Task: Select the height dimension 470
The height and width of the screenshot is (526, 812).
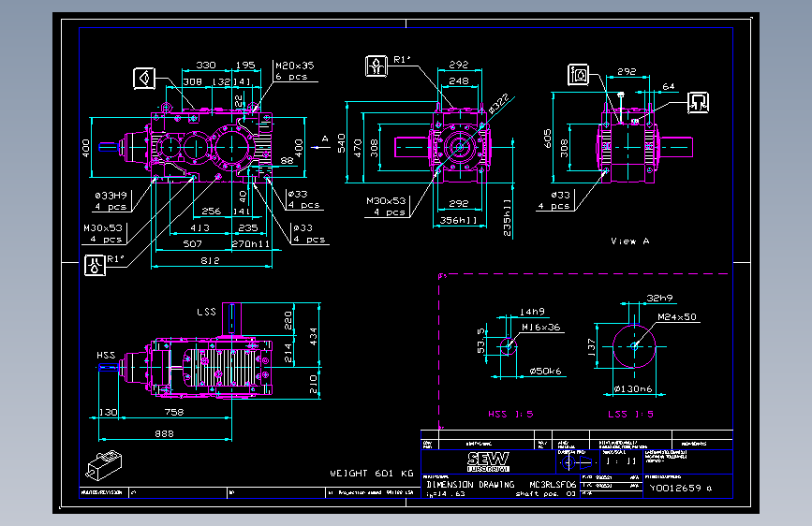Action: pyautogui.click(x=358, y=148)
